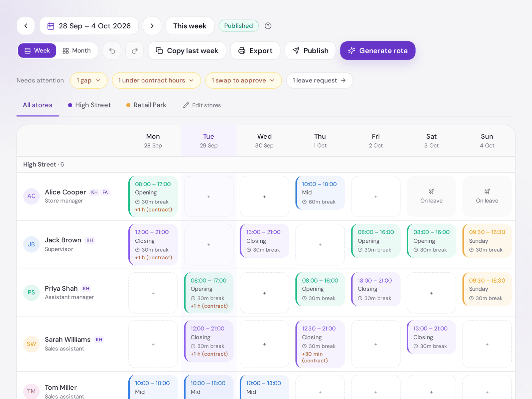Click the Tue 29 Sep column header
This screenshot has width=532, height=399.
pyautogui.click(x=209, y=141)
